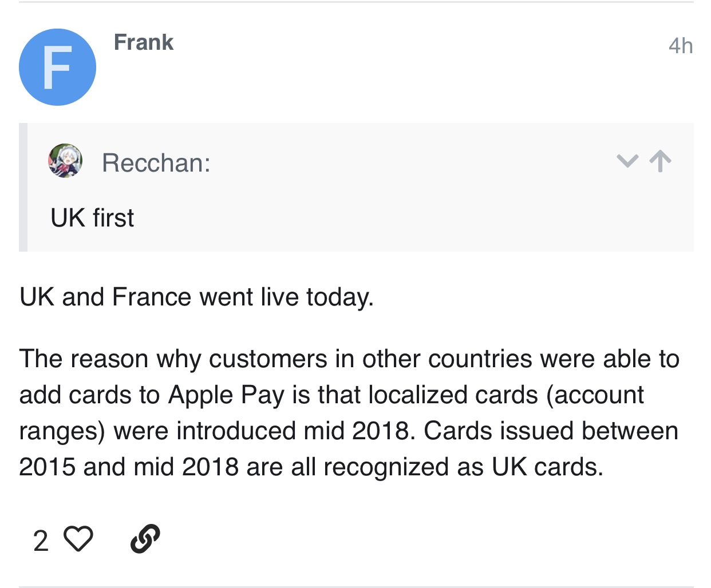Jump to quoted post with up arrow
711x588 pixels.
click(x=661, y=161)
